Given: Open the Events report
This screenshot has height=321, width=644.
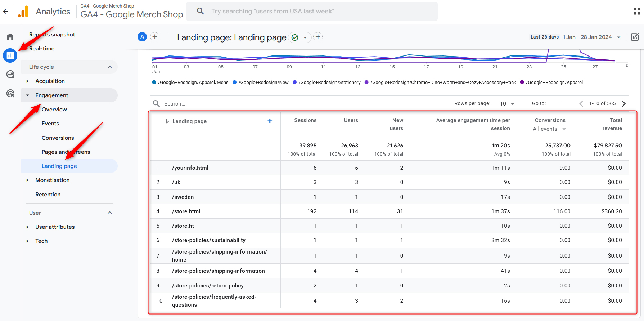Looking at the screenshot, I should (50, 124).
